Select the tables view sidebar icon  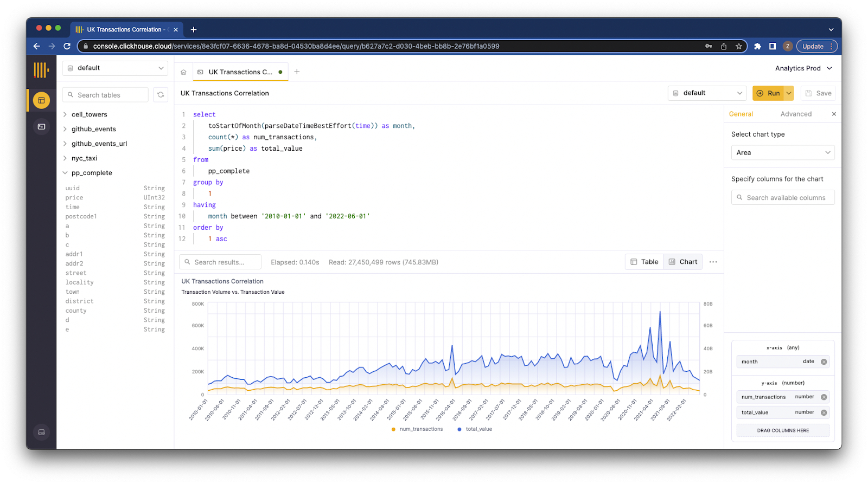[x=41, y=100]
